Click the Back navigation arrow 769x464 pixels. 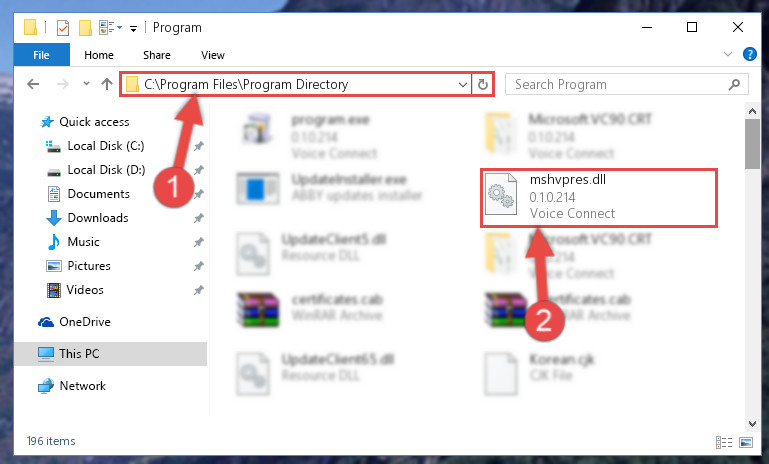point(33,84)
